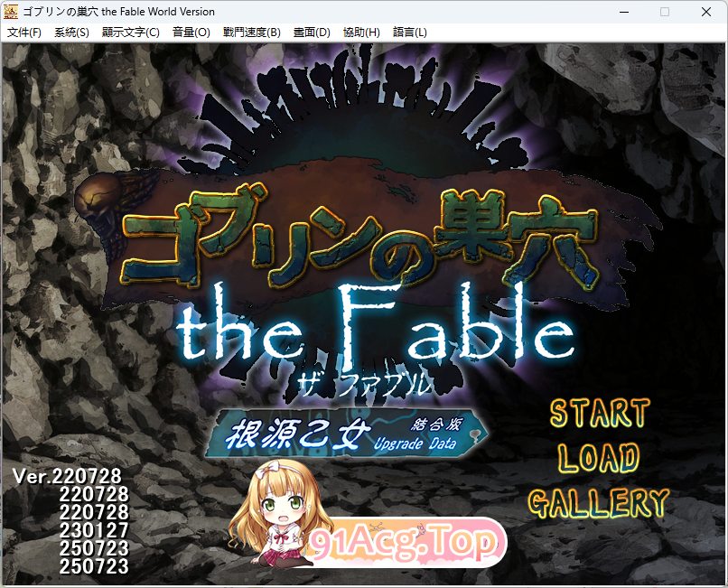Screen dimensions: 728x588
Task: Open the 顯示文字(C) text display menu
Action: pyautogui.click(x=130, y=32)
